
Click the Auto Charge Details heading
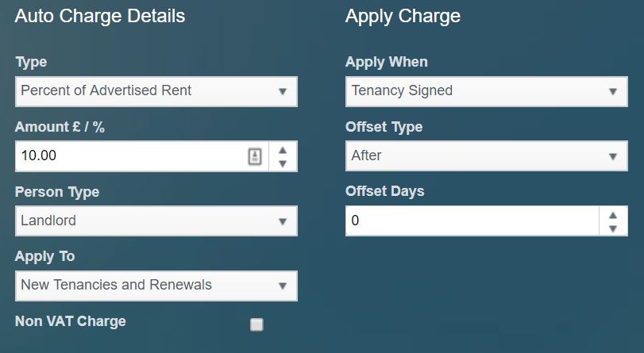[100, 17]
